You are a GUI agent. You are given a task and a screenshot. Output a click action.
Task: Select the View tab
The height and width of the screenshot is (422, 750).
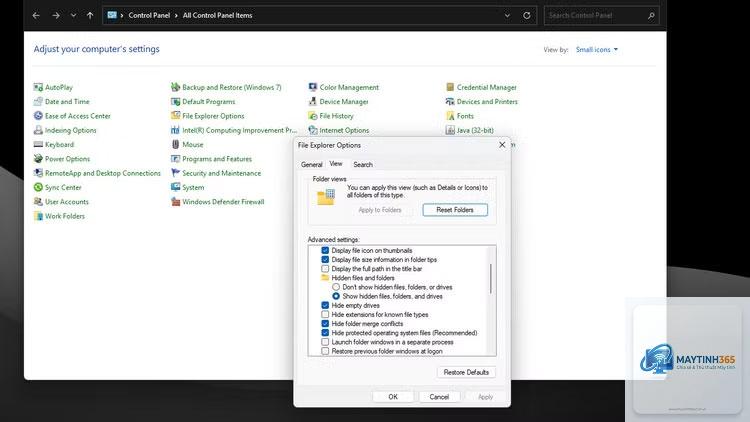(336, 164)
